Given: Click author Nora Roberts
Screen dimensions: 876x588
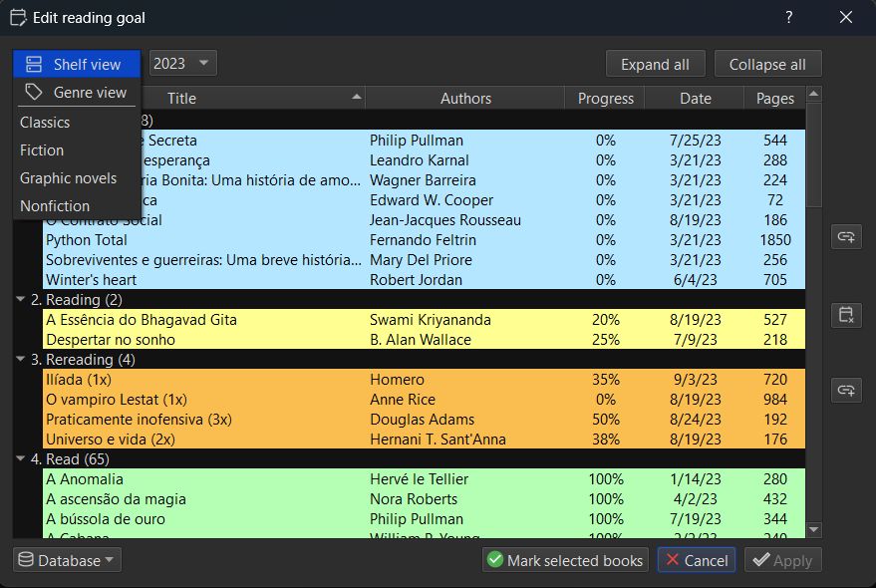Looking at the screenshot, I should [414, 499].
